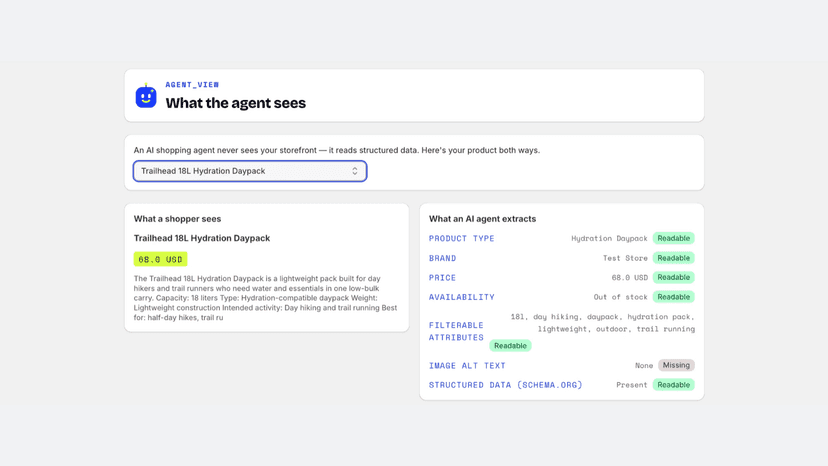This screenshot has width=828, height=466.
Task: Click the PRODUCT TYPE label
Action: pos(462,238)
